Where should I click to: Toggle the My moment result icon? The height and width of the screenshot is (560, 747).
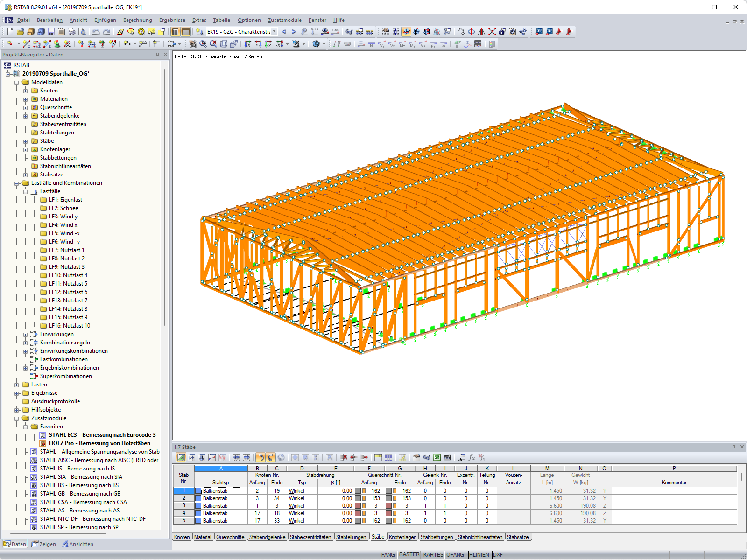tap(413, 44)
